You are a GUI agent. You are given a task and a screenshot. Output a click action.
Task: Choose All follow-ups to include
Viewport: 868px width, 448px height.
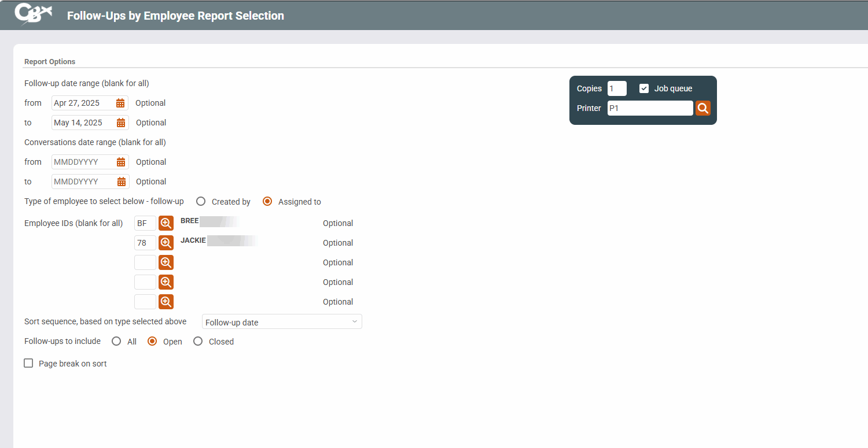116,342
